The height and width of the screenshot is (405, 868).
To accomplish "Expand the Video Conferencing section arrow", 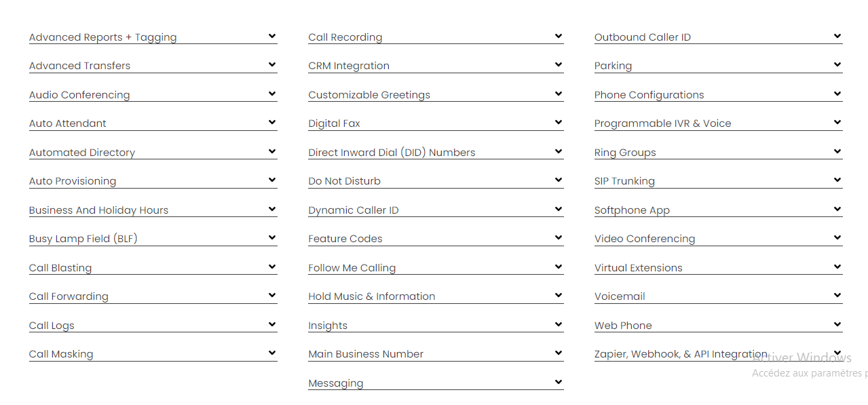I will click(837, 238).
